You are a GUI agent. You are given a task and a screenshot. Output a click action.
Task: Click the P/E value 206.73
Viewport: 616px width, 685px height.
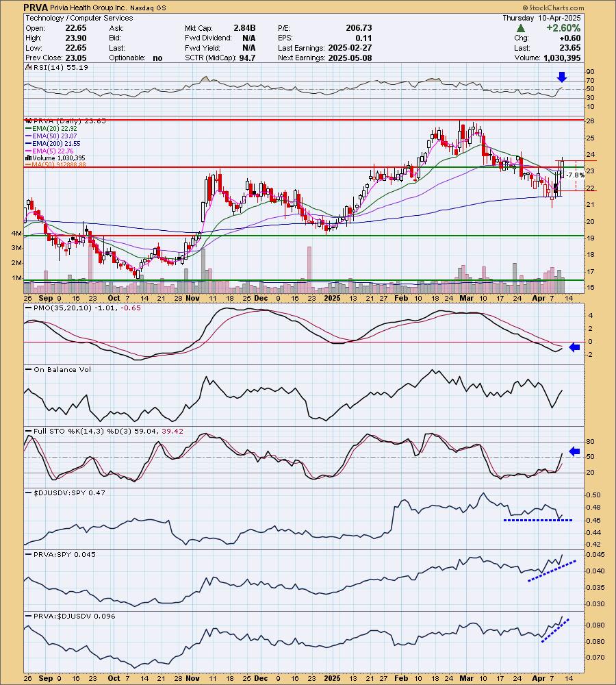[359, 28]
